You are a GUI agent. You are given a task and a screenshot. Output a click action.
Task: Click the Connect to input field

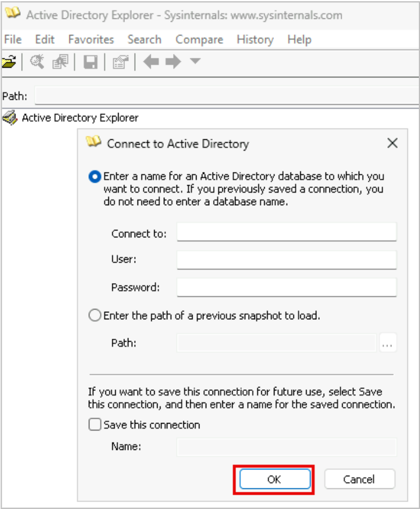[286, 232]
